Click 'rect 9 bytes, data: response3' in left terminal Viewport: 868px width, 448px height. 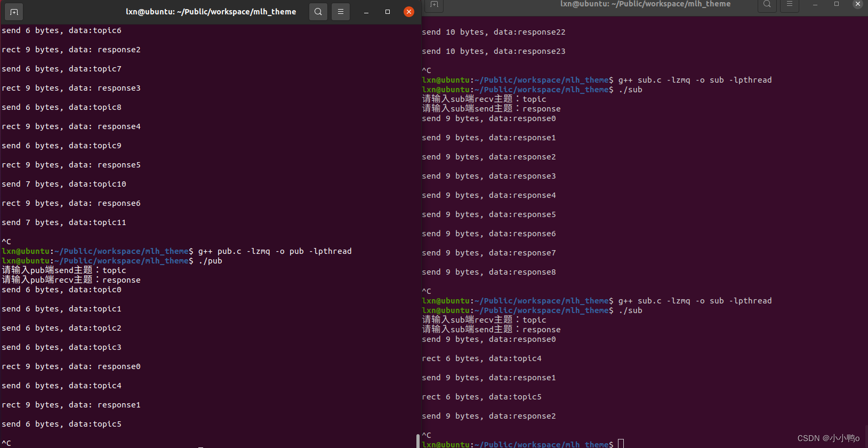(71, 88)
